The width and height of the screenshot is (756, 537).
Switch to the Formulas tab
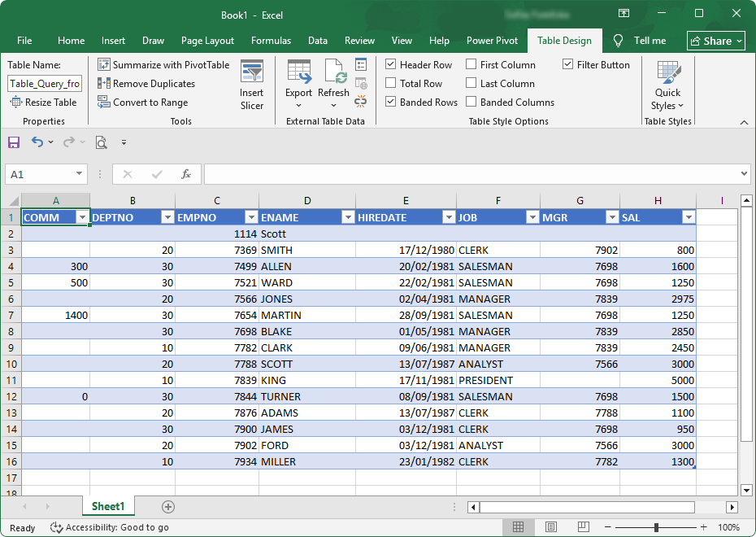(271, 41)
